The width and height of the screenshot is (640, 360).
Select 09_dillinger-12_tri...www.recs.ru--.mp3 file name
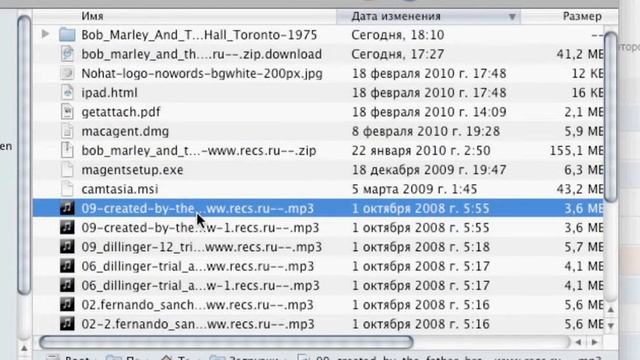pyautogui.click(x=202, y=247)
